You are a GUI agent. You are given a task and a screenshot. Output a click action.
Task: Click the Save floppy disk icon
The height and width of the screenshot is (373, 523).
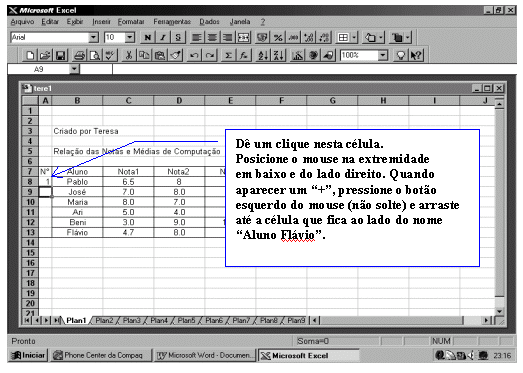click(x=60, y=55)
